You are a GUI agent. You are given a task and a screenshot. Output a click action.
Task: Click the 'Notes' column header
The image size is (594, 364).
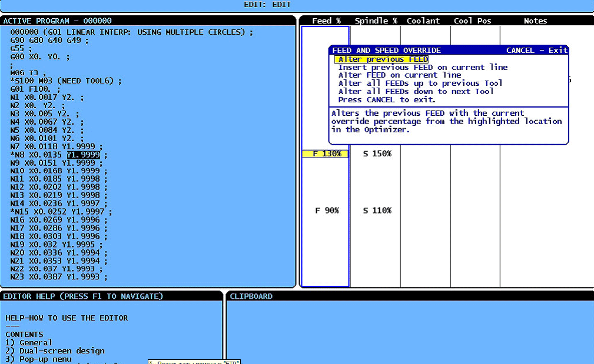[535, 21]
